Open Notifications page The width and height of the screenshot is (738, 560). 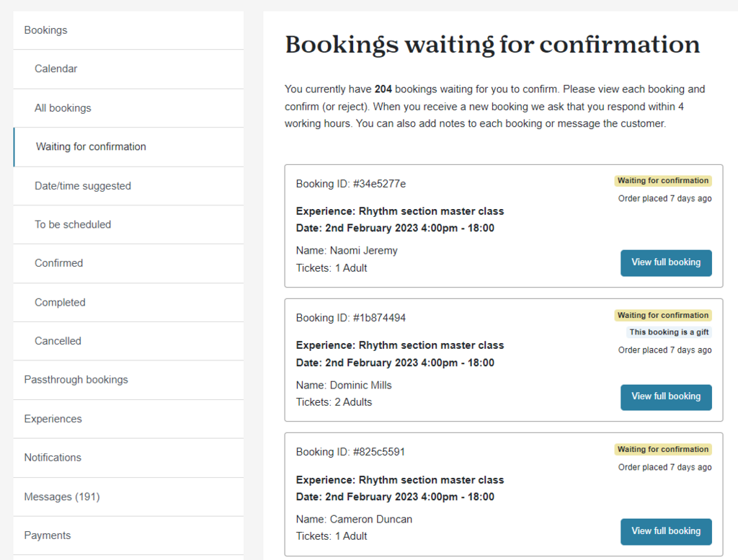pyautogui.click(x=128, y=458)
